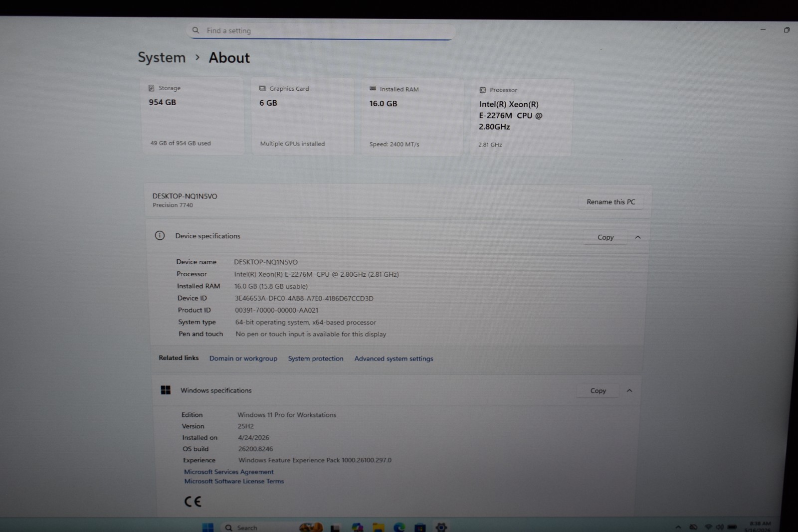The image size is (798, 532).
Task: Collapse the Device specifications section
Action: 637,237
